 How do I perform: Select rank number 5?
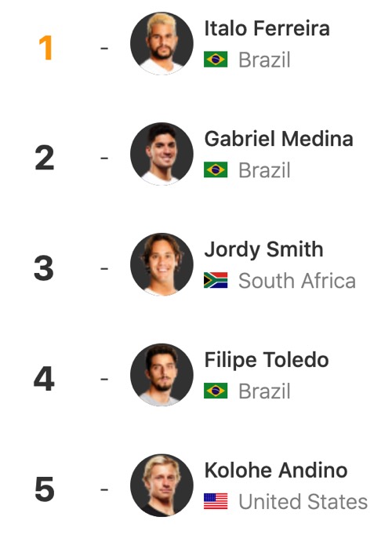(45, 489)
